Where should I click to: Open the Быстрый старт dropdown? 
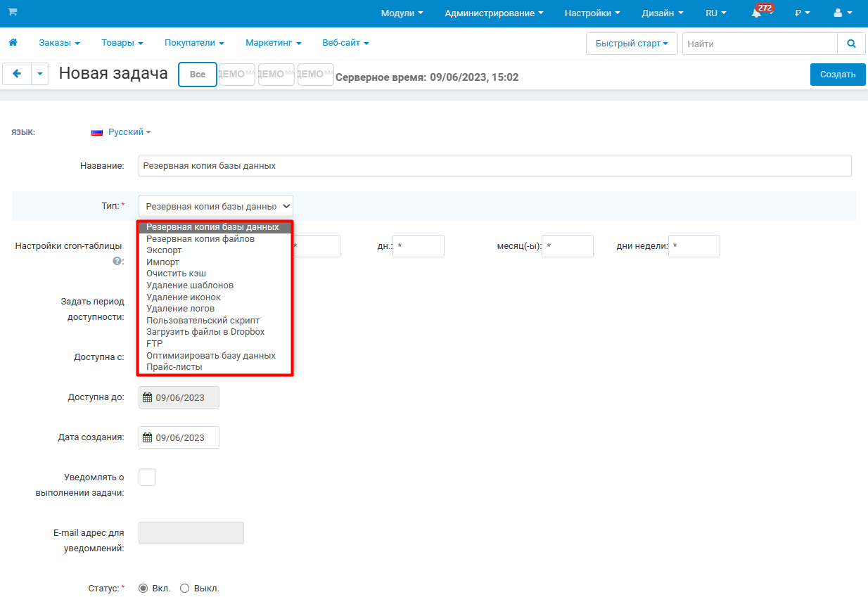point(632,44)
